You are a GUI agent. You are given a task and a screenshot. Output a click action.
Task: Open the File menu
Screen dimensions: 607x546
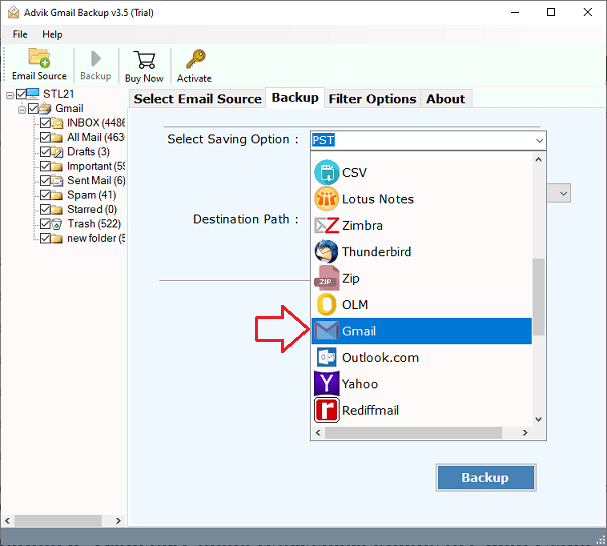point(20,34)
